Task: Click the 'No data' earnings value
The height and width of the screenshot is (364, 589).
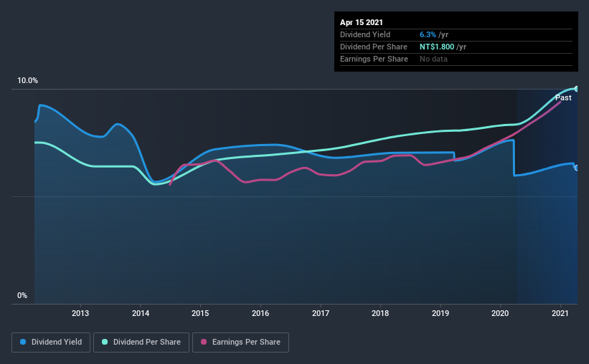Action: click(433, 59)
